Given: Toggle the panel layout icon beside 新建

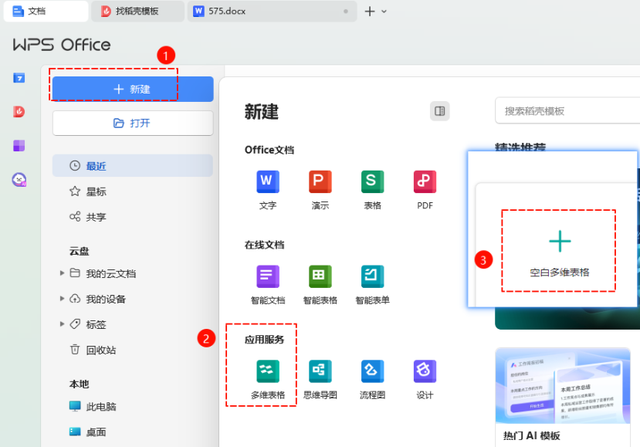Looking at the screenshot, I should pos(440,111).
